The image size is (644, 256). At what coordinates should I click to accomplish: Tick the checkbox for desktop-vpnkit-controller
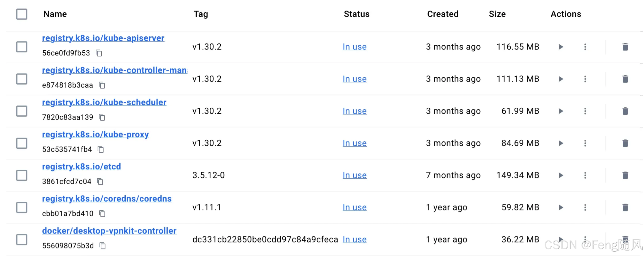[x=22, y=239]
